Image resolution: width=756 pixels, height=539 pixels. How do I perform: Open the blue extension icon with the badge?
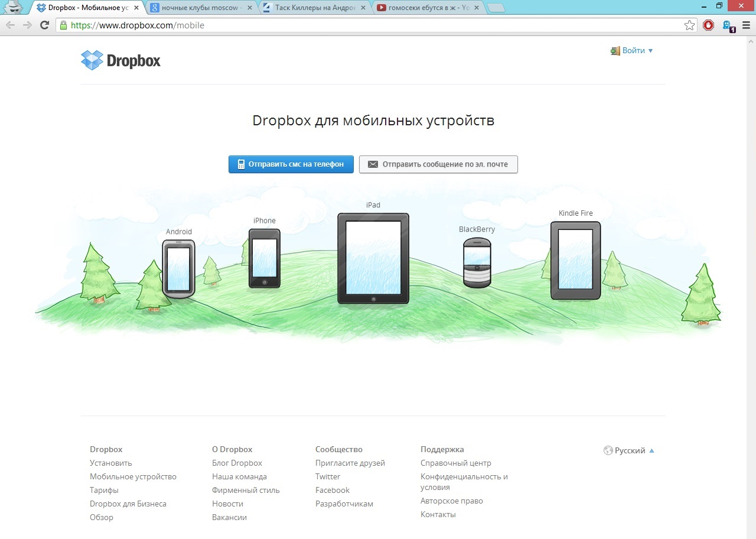tap(729, 26)
